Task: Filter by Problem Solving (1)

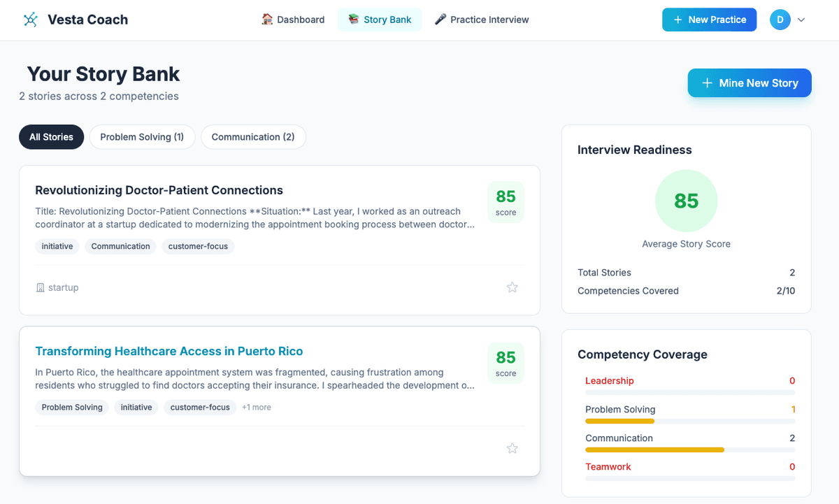Action: pyautogui.click(x=142, y=137)
